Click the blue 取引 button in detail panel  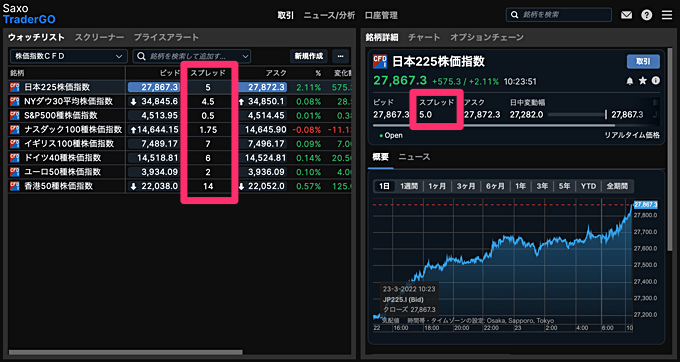643,62
